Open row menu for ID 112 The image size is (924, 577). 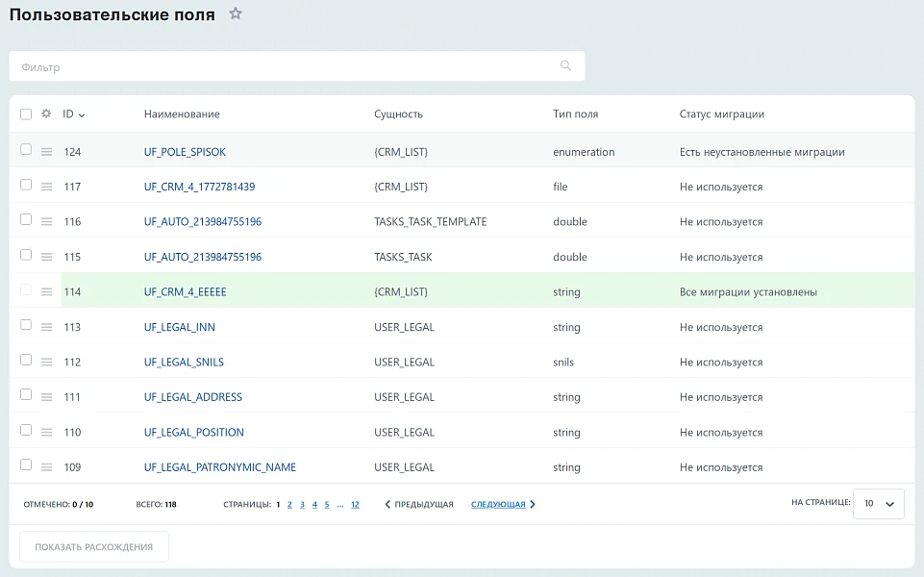(46, 362)
